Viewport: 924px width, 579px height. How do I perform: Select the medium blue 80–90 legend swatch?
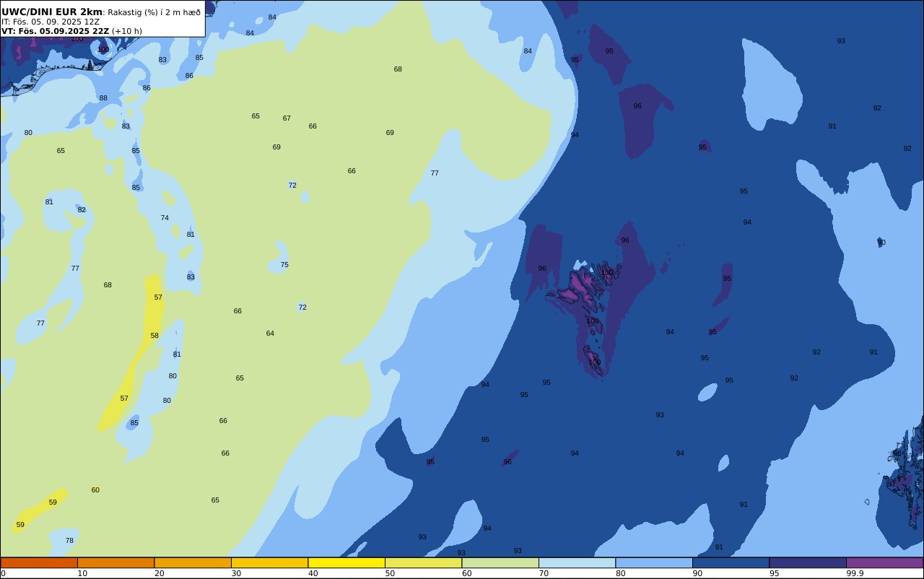click(x=654, y=562)
